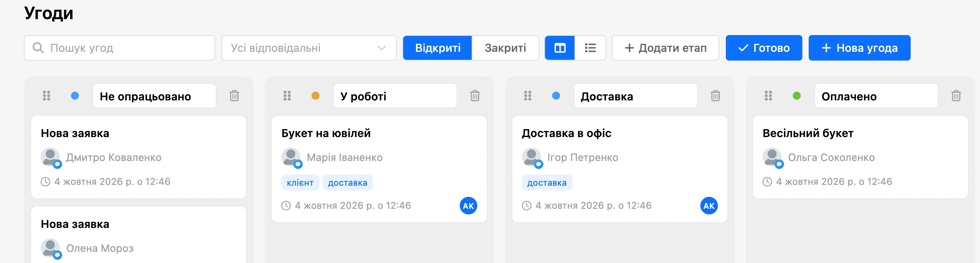Click Олена Мороз's avatar
Viewport: 980px width, 263px height.
[51, 248]
